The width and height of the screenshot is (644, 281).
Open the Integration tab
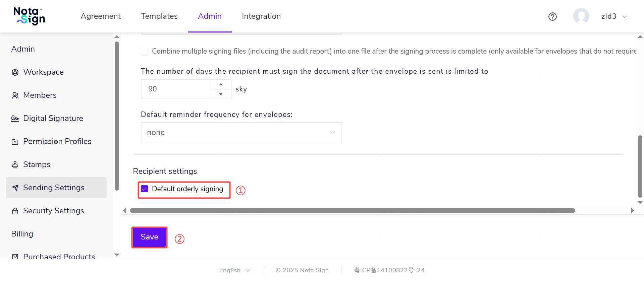coord(261,16)
